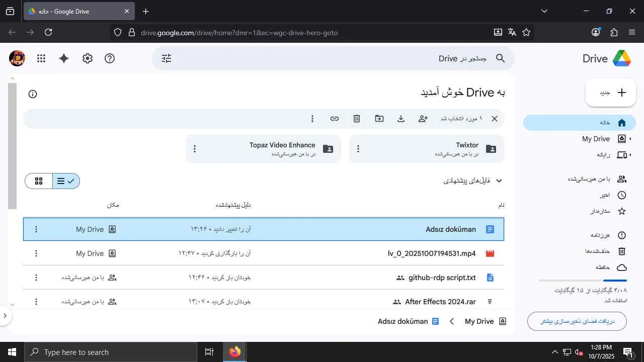This screenshot has width=644, height=362.
Task: Switch to grid layout view
Action: (x=39, y=181)
